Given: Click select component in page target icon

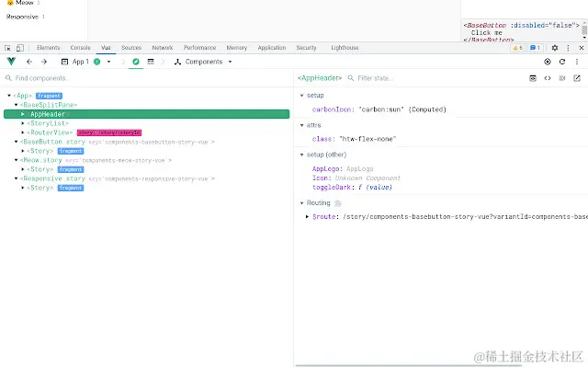Looking at the screenshot, I should tap(548, 62).
